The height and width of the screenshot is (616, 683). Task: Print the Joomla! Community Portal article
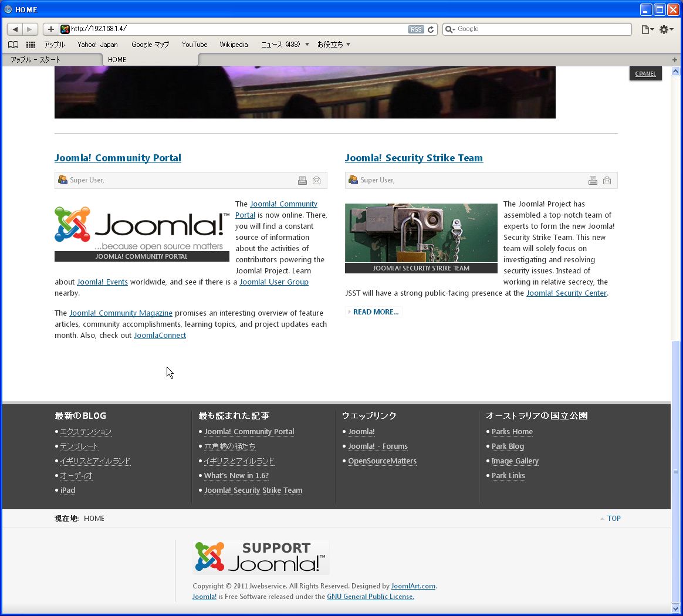[x=302, y=181]
